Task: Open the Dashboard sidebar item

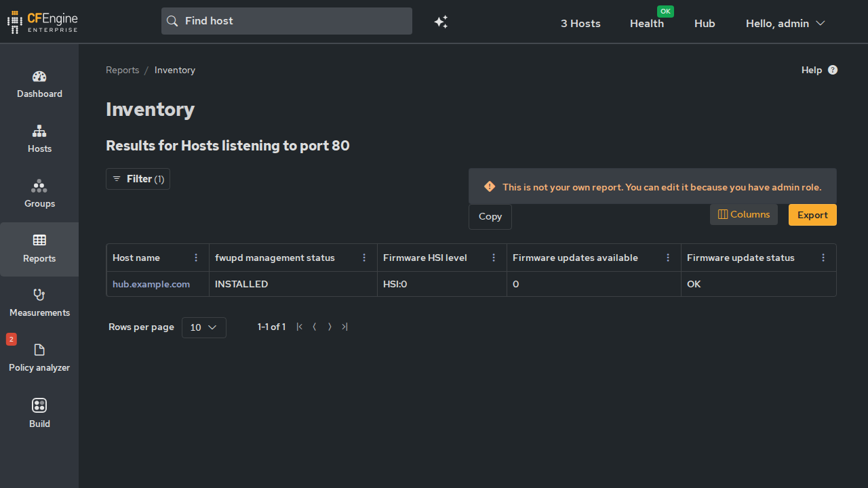Action: (x=39, y=85)
